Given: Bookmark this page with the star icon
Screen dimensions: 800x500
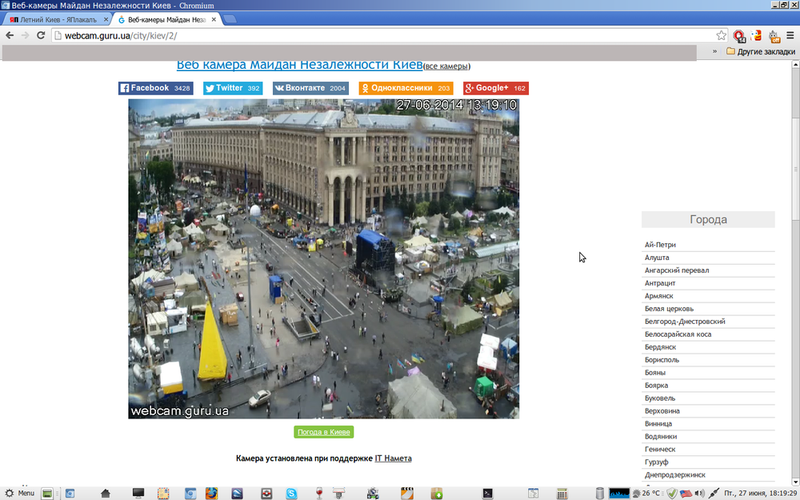Looking at the screenshot, I should pyautogui.click(x=721, y=35).
